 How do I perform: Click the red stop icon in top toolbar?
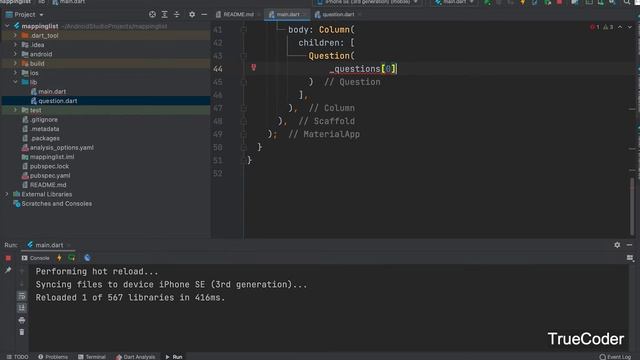pyautogui.click(x=560, y=2)
